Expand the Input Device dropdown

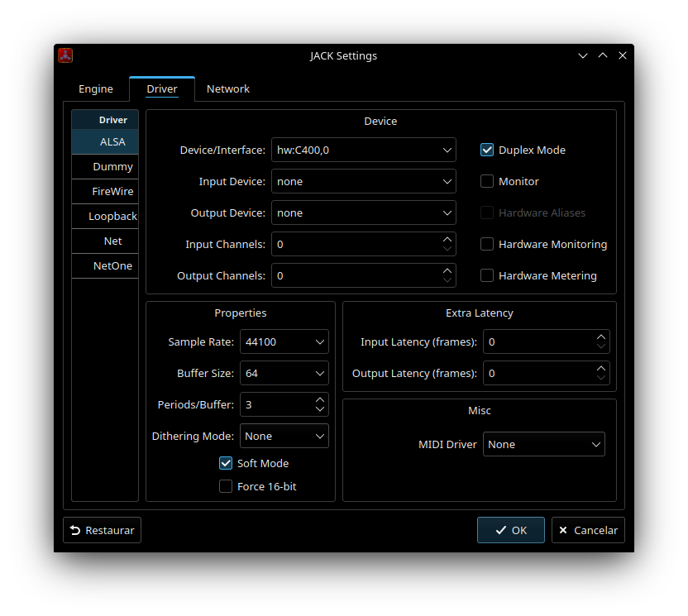coord(364,182)
